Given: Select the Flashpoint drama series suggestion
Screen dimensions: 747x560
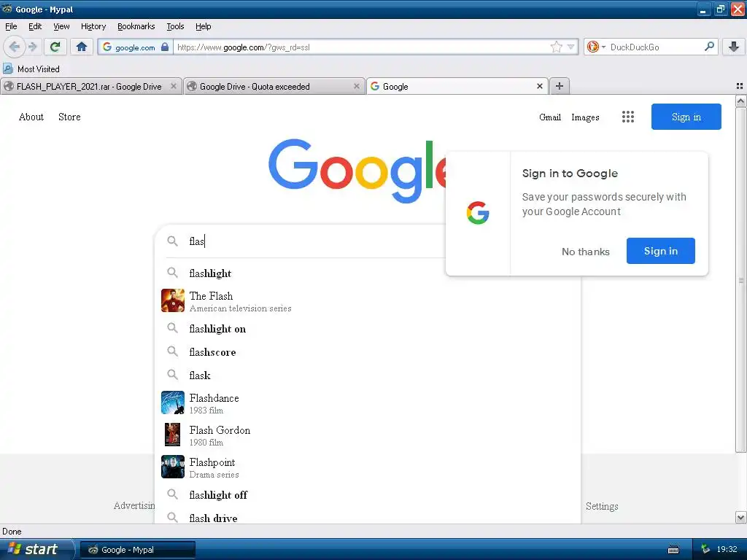Looking at the screenshot, I should click(x=368, y=467).
